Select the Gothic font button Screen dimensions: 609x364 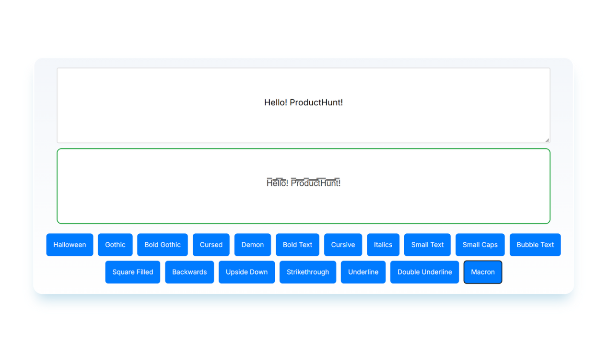[115, 245]
